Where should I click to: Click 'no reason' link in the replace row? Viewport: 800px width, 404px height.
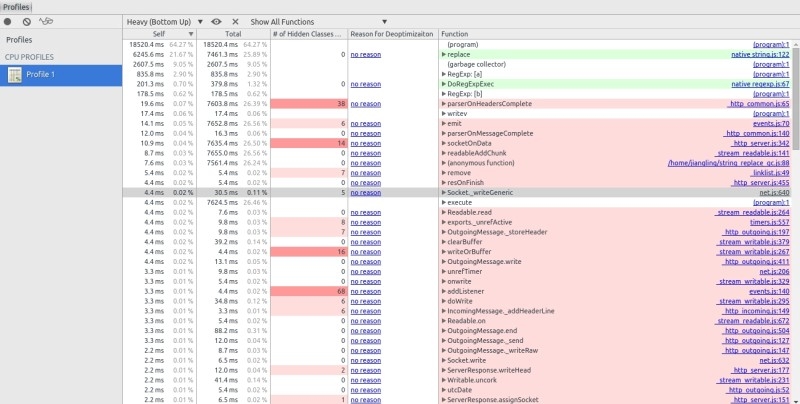[x=365, y=55]
